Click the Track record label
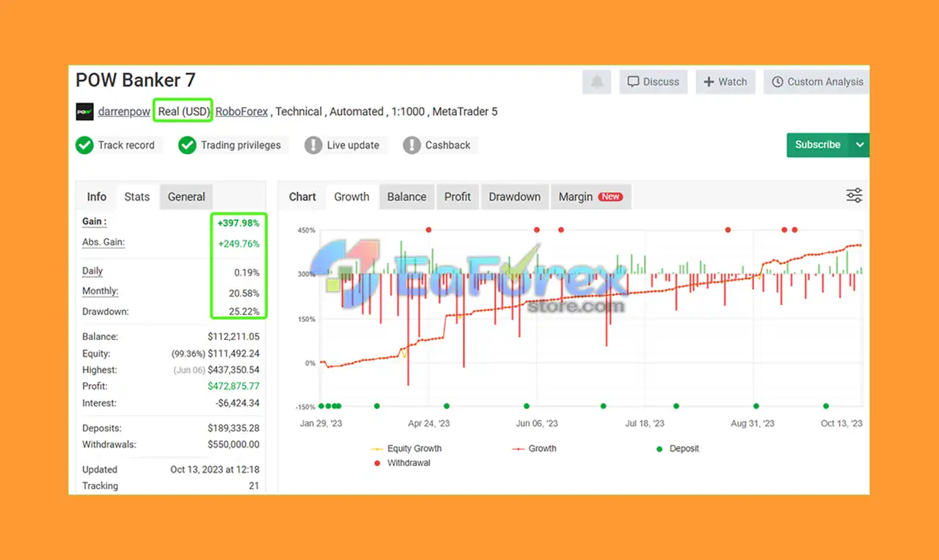Screen dimensions: 939x560 126,145
